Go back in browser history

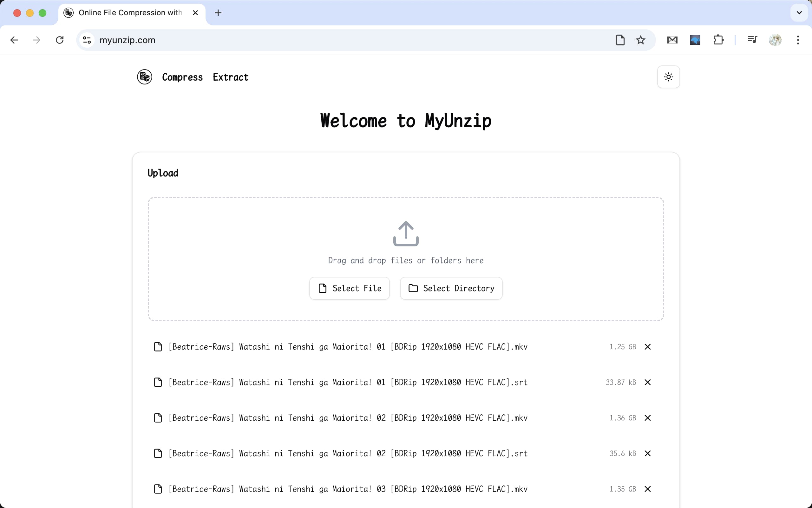click(x=14, y=40)
